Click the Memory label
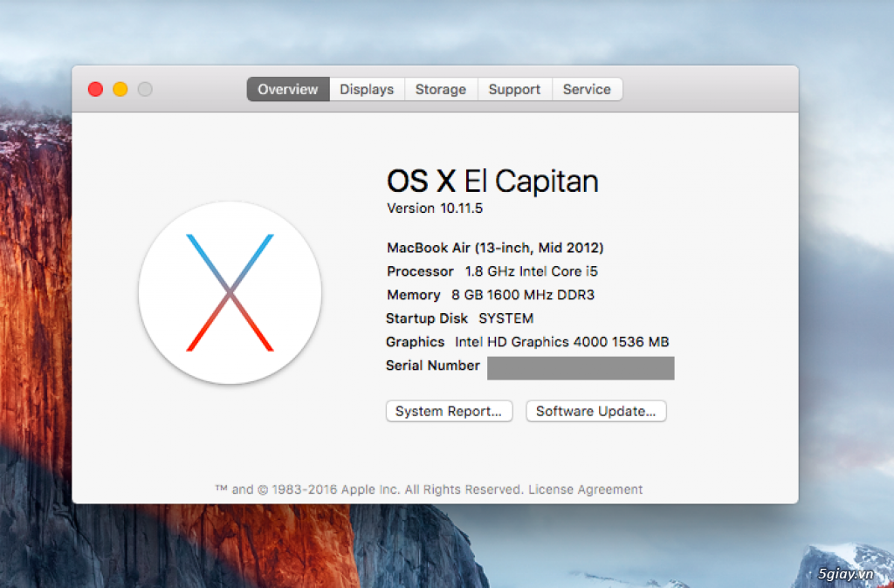This screenshot has width=894, height=588. click(413, 295)
